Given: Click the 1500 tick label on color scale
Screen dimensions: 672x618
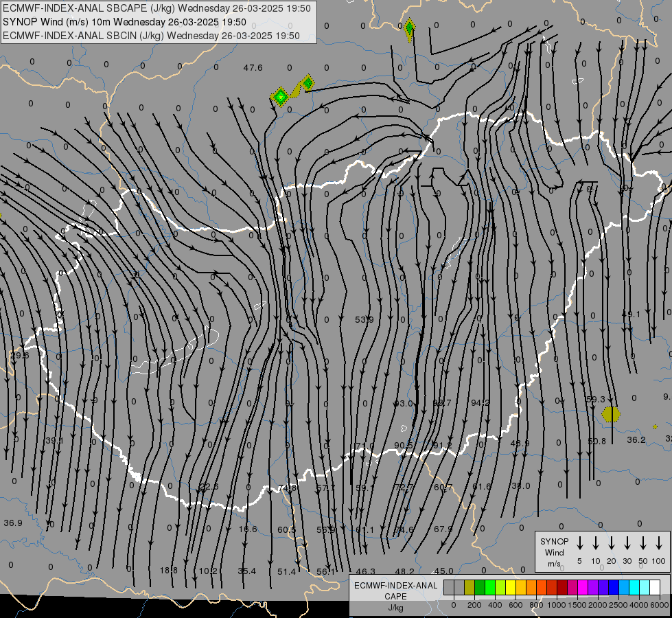Looking at the screenshot, I should point(577,605).
